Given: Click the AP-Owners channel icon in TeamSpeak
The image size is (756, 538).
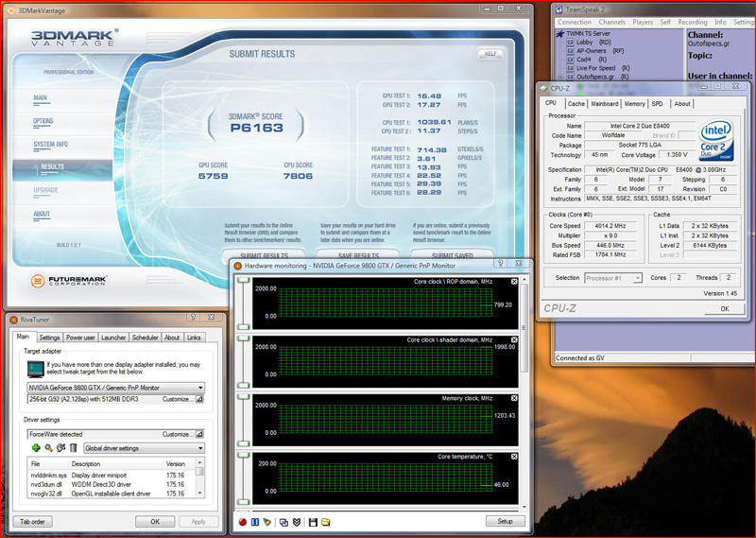Looking at the screenshot, I should point(570,51).
